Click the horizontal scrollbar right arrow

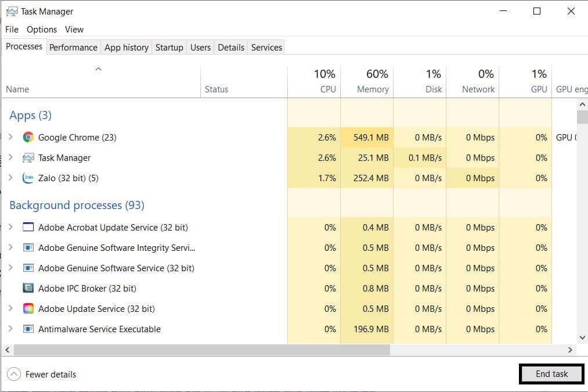(x=570, y=350)
